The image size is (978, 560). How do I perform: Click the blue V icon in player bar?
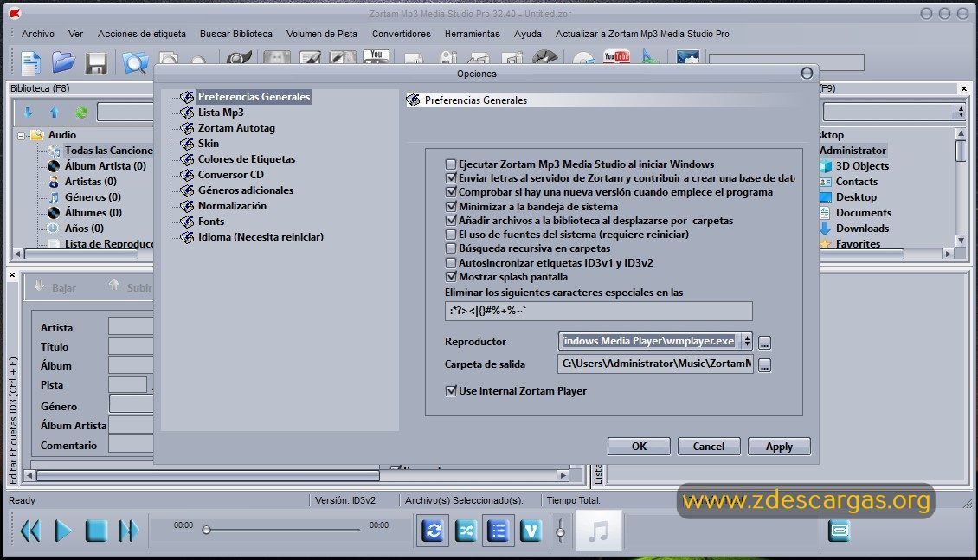point(531,531)
